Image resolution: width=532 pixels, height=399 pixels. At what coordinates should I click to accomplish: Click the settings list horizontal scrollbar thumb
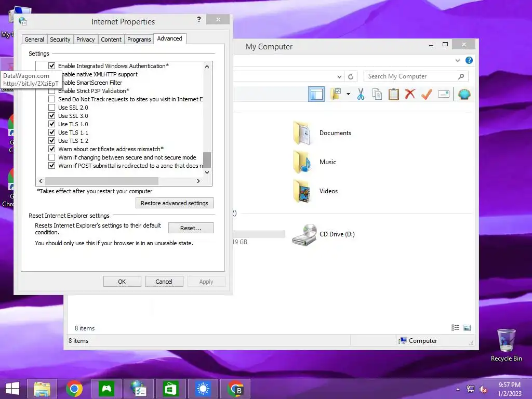(102, 181)
